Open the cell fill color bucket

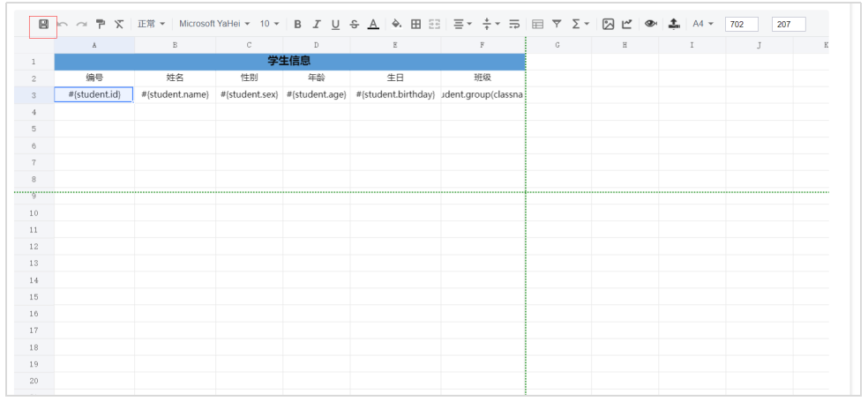(397, 24)
